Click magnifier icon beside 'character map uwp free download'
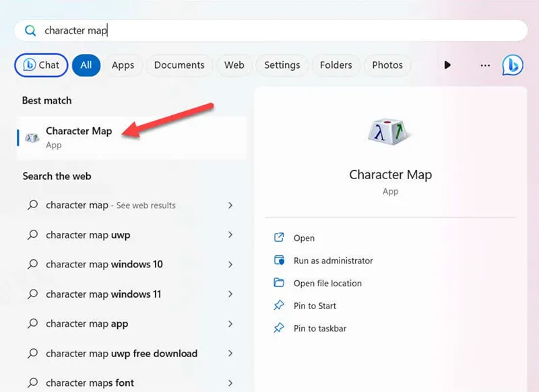This screenshot has height=392, width=539. click(x=32, y=353)
